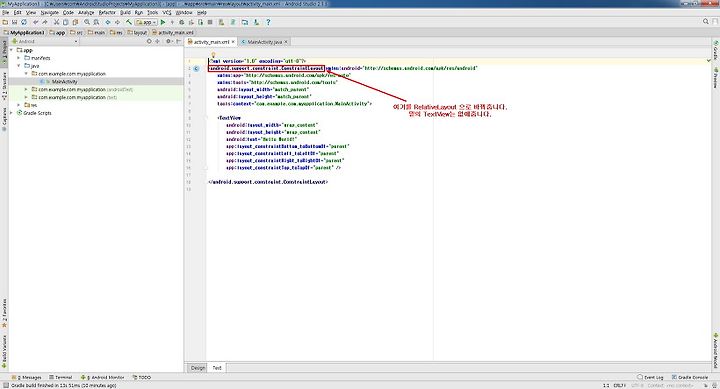Click the Debug app bug icon
The height and width of the screenshot is (389, 720).
(x=182, y=22)
